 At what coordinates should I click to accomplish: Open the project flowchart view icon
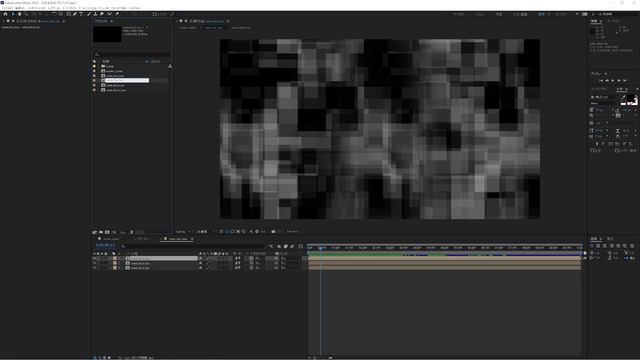pos(170,66)
